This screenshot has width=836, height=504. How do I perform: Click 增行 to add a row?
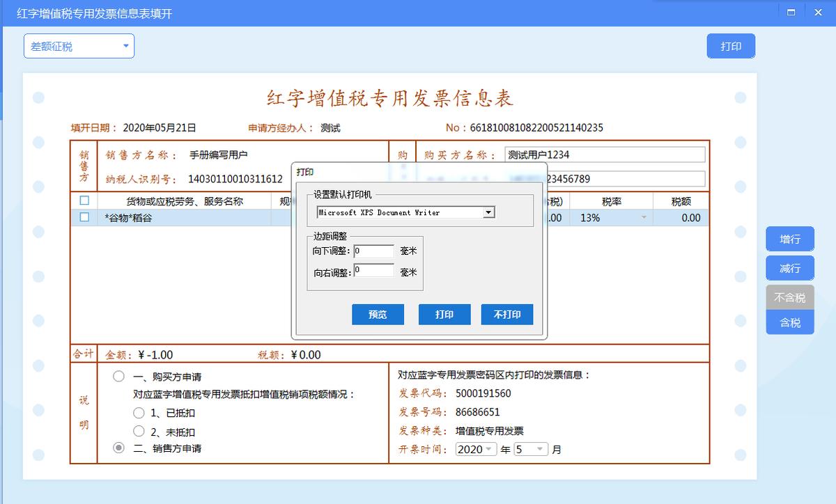[789, 239]
